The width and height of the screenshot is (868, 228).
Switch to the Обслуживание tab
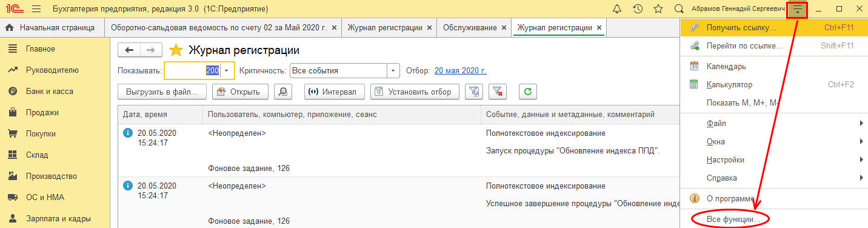click(470, 27)
